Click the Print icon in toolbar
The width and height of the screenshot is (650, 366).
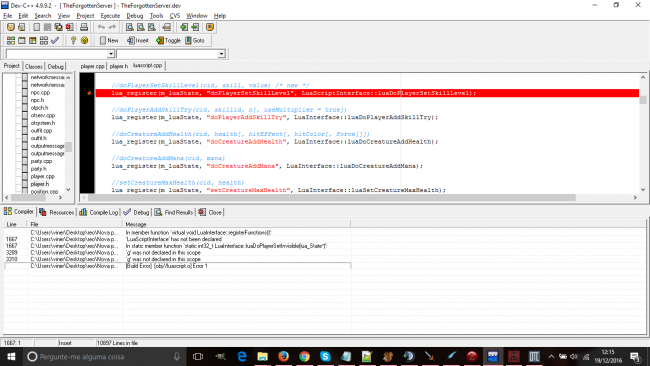(x=84, y=27)
